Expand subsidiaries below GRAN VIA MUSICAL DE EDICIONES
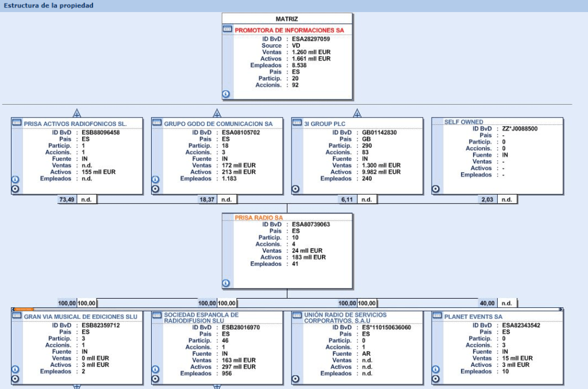The height and width of the screenshot is (389, 588). (76, 387)
